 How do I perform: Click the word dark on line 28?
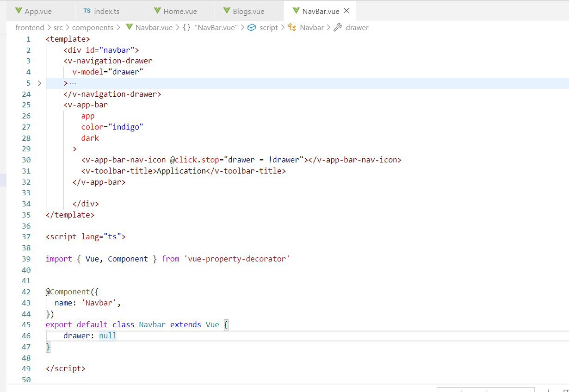pos(90,138)
